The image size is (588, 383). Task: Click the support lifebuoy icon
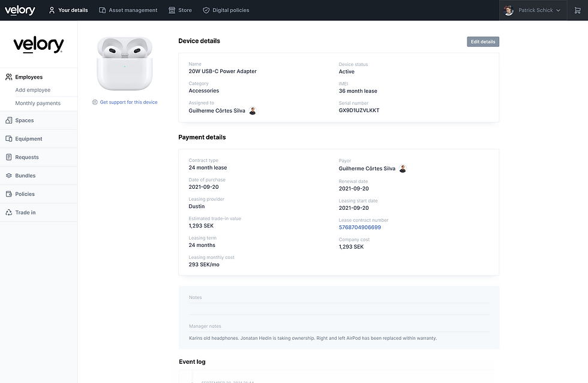click(95, 102)
